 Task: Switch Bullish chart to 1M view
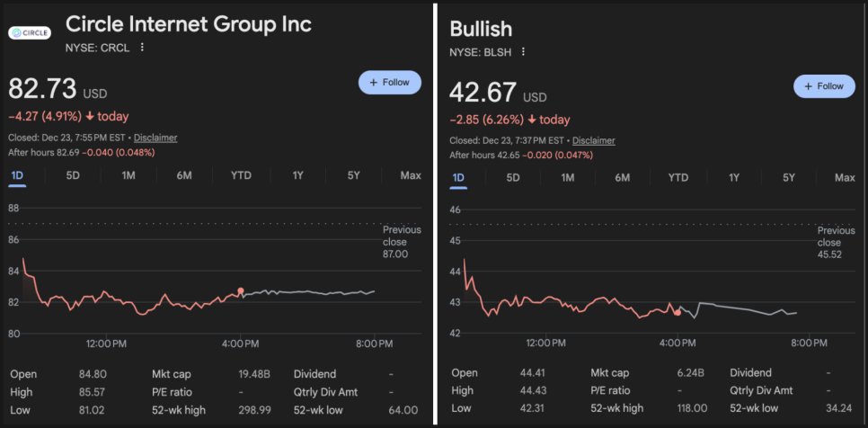[568, 177]
